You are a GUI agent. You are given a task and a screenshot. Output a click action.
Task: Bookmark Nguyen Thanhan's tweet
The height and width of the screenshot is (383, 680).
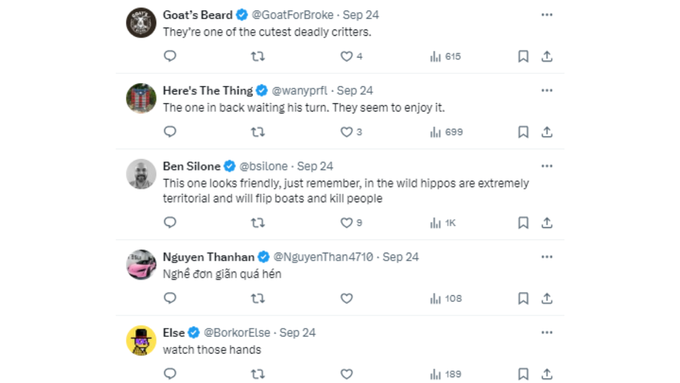click(x=523, y=298)
